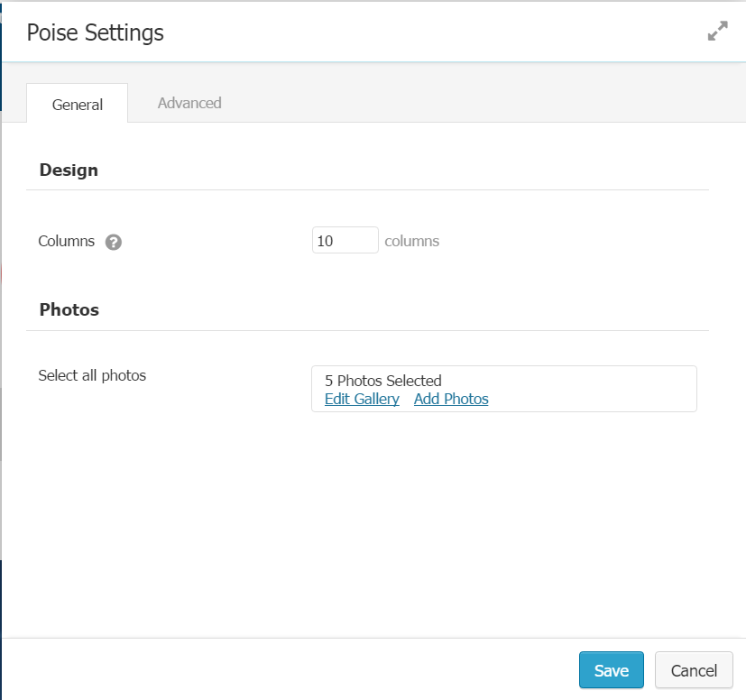This screenshot has height=700, width=746.
Task: Click the gray "columns" unit text
Action: pyautogui.click(x=412, y=241)
